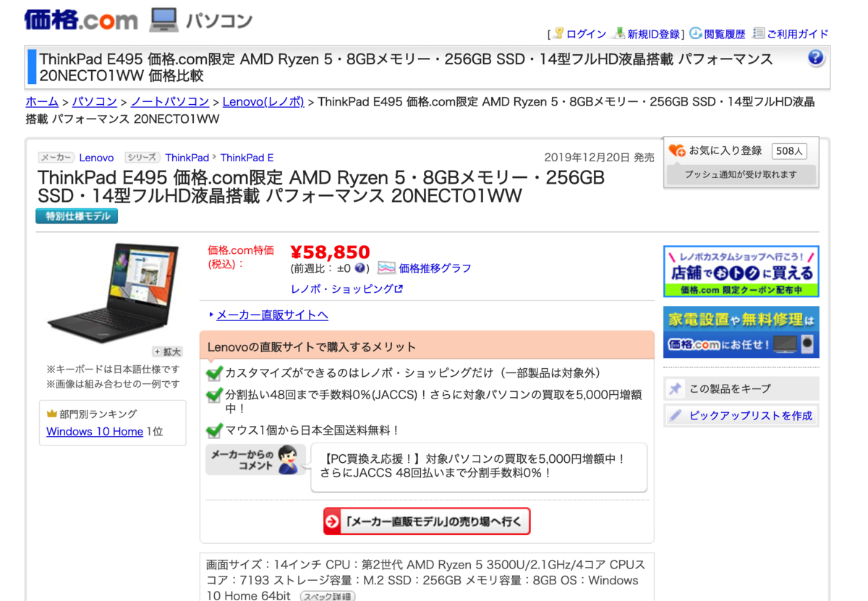The width and height of the screenshot is (868, 601).
Task: Click the 分割払い48回 merit checkmark
Action: [x=213, y=395]
